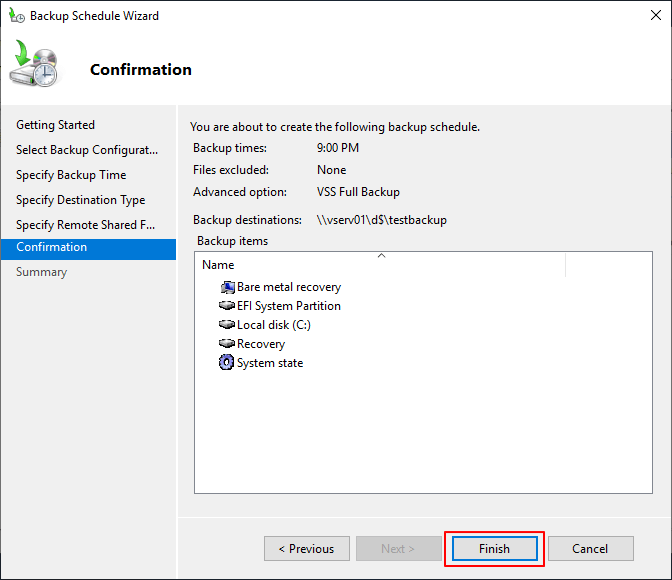Cancel the Backup Schedule Wizard
This screenshot has height=580, width=672.
pyautogui.click(x=590, y=548)
